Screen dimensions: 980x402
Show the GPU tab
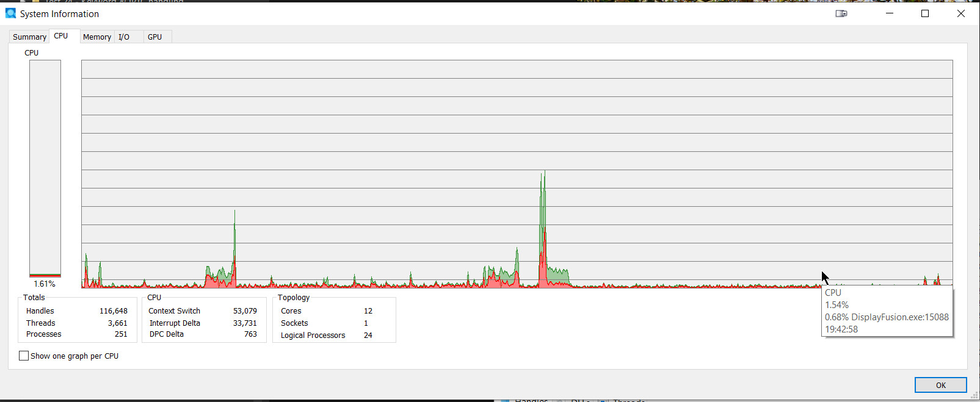(x=155, y=37)
